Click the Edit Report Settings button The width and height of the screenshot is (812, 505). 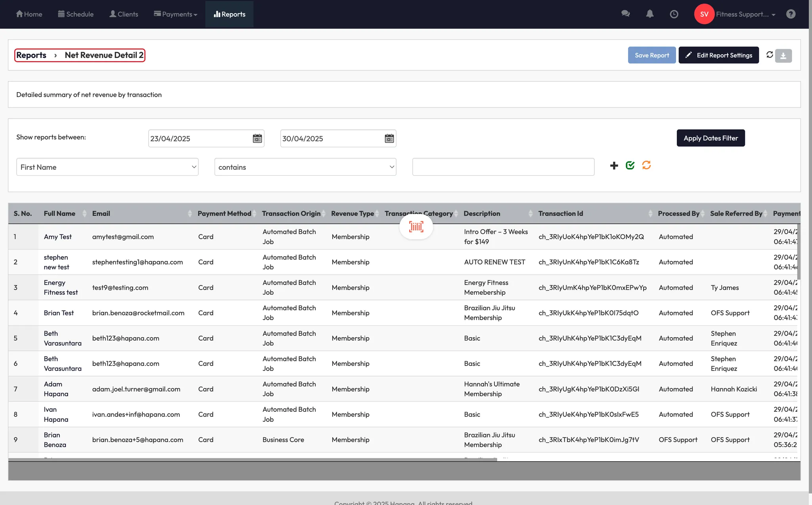point(718,55)
